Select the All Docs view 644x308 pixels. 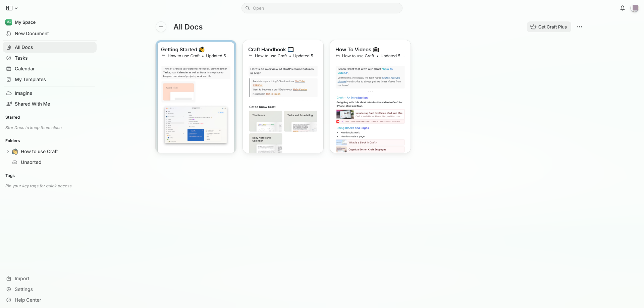point(23,47)
